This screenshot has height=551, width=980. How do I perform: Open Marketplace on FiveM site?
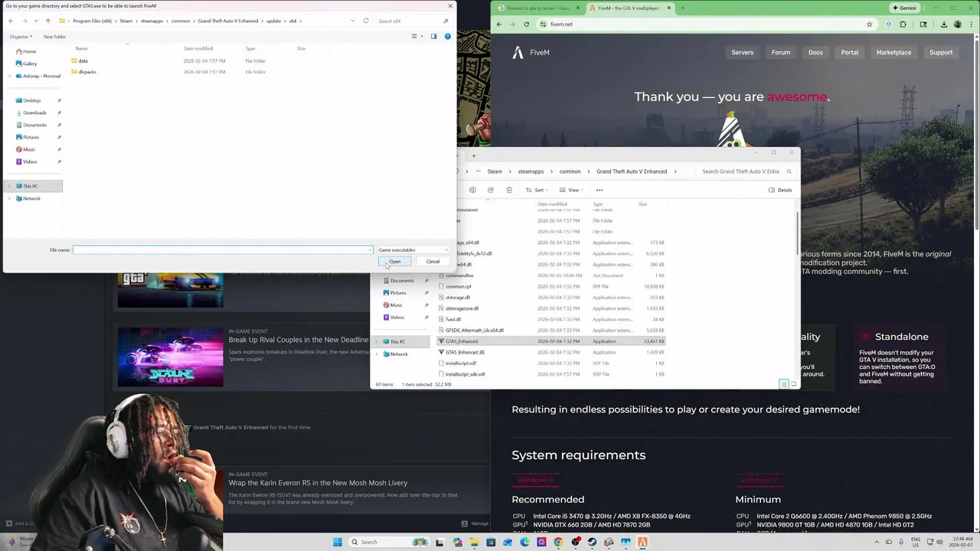(893, 52)
